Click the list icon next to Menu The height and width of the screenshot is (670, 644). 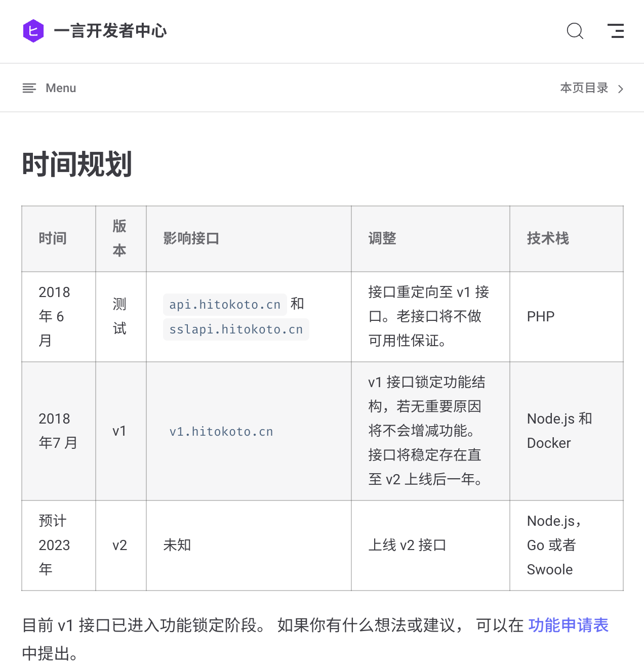coord(29,88)
